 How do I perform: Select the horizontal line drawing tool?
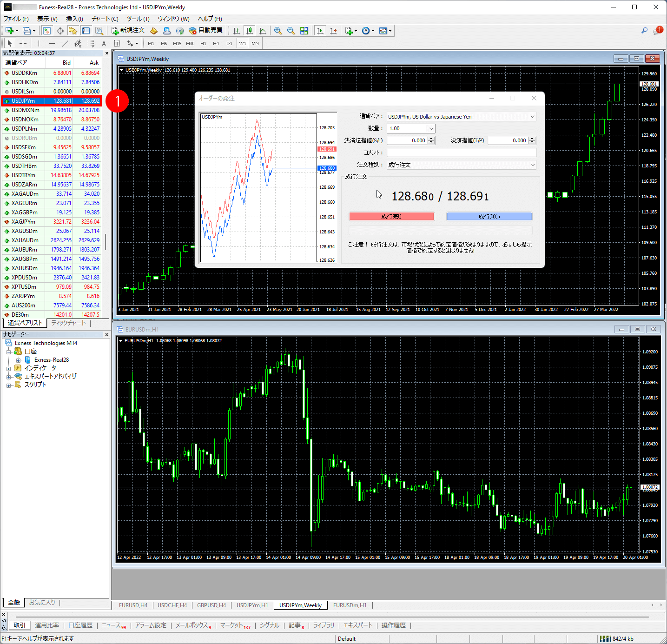pyautogui.click(x=52, y=43)
